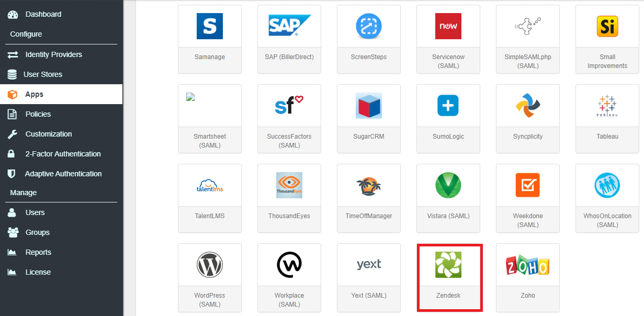Select the ThousandEyes app icon

289,185
